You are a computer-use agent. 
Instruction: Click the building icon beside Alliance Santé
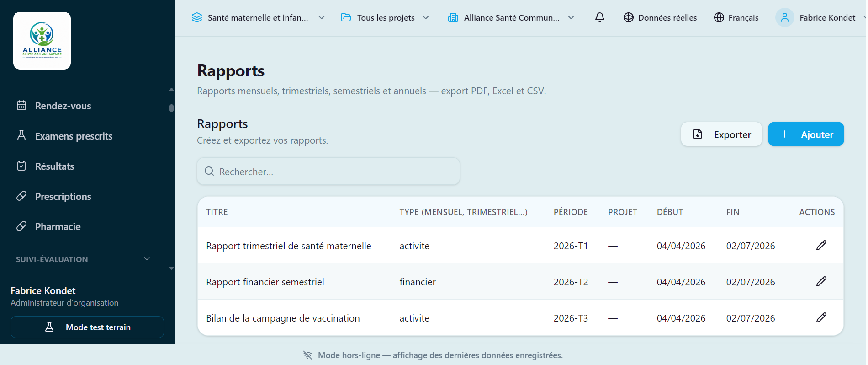453,17
